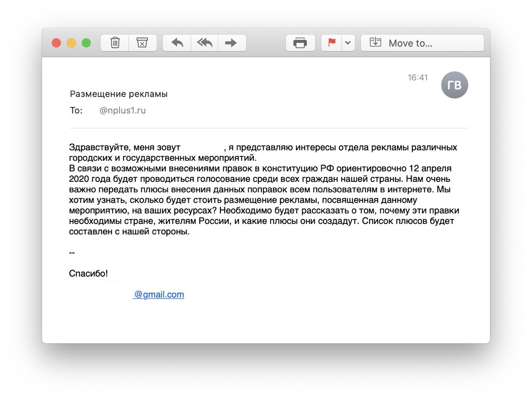Minimize the window with the yellow button
The width and height of the screenshot is (532, 399).
[x=71, y=43]
